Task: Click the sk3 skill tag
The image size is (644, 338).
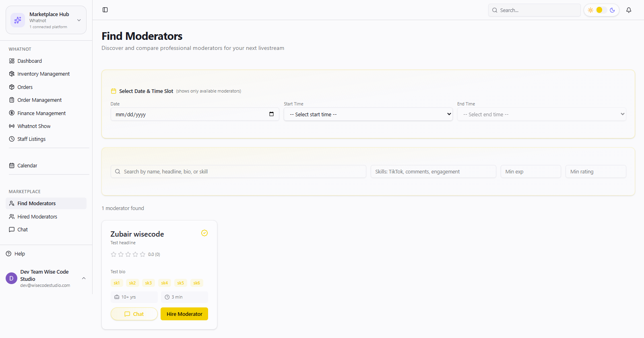Action: [x=149, y=283]
